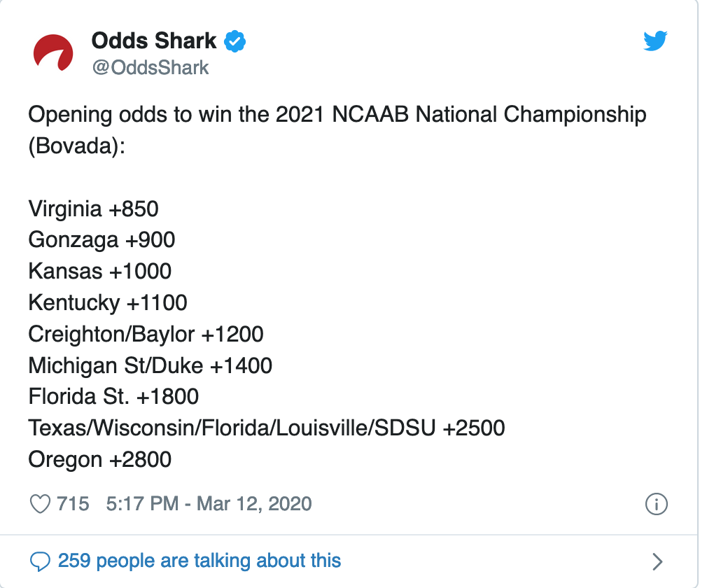Open Twitter via the bird logo
Viewport: 707px width, 588px height.
tap(655, 42)
